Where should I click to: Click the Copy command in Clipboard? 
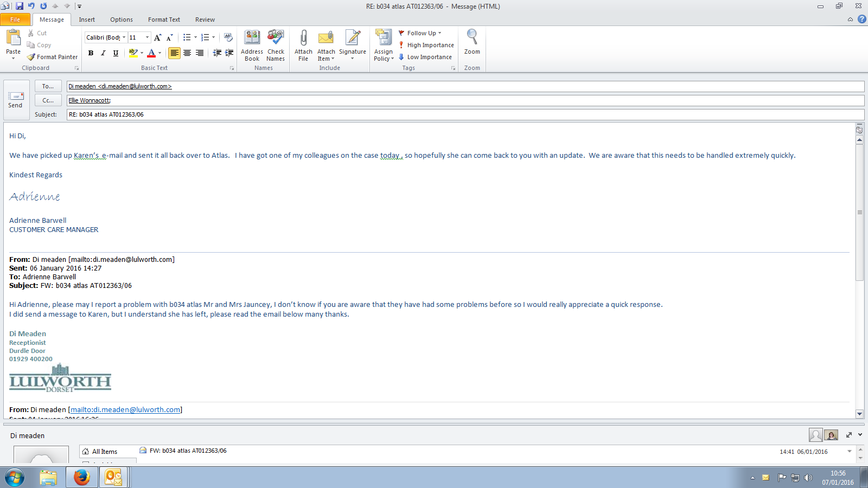click(39, 45)
